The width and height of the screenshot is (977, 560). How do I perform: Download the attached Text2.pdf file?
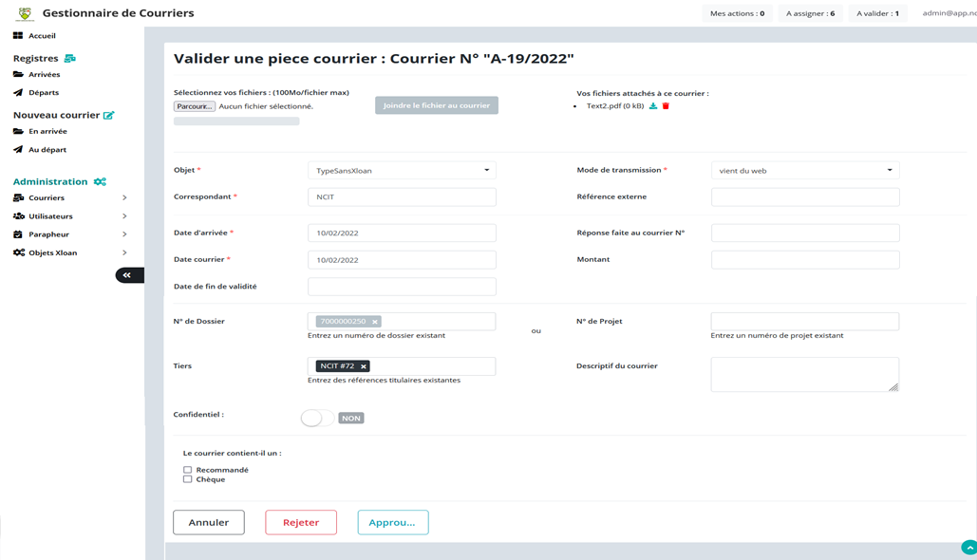pyautogui.click(x=653, y=106)
